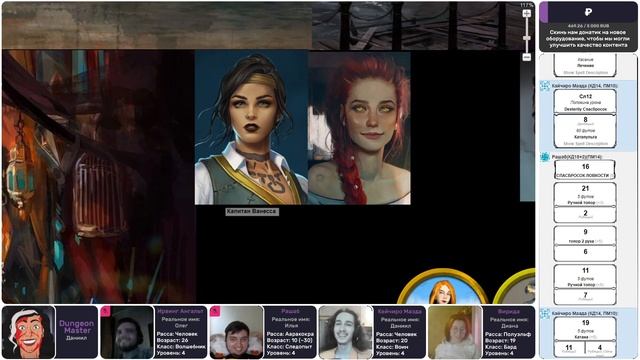Click the 19 Катана attack roll

(x=585, y=329)
